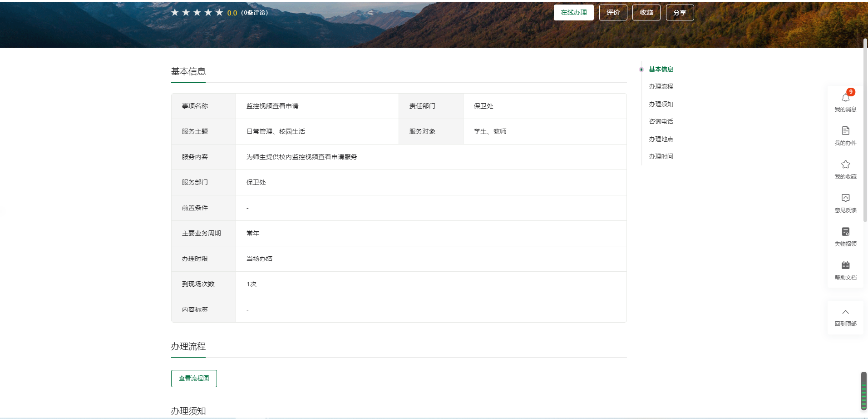This screenshot has height=419, width=868.
Task: Jump to 办理须知 in the side navigation
Action: coord(661,104)
